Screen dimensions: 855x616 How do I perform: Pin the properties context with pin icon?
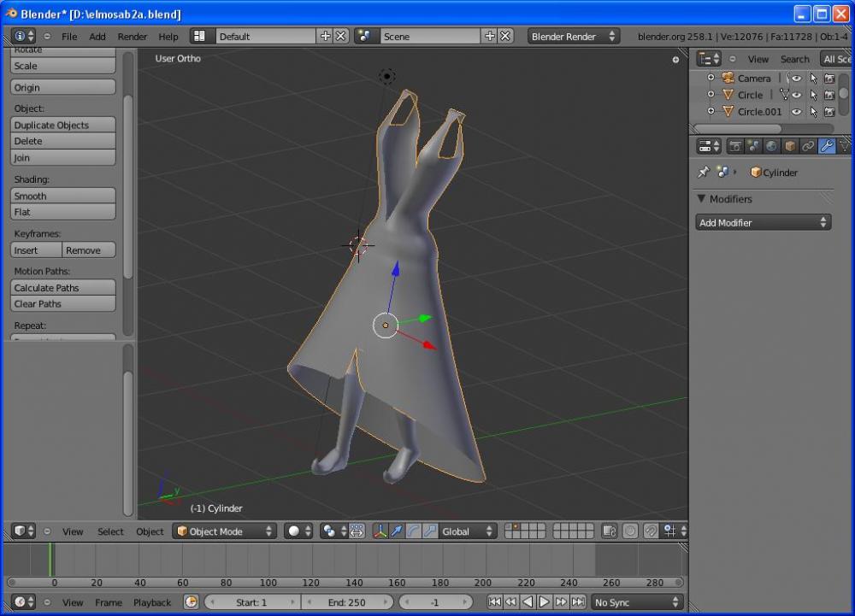pos(703,172)
